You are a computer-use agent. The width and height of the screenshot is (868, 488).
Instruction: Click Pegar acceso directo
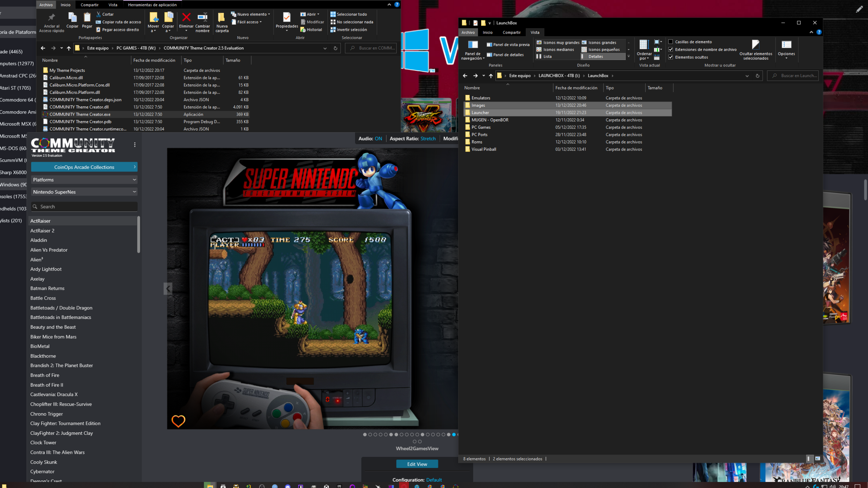tap(118, 29)
